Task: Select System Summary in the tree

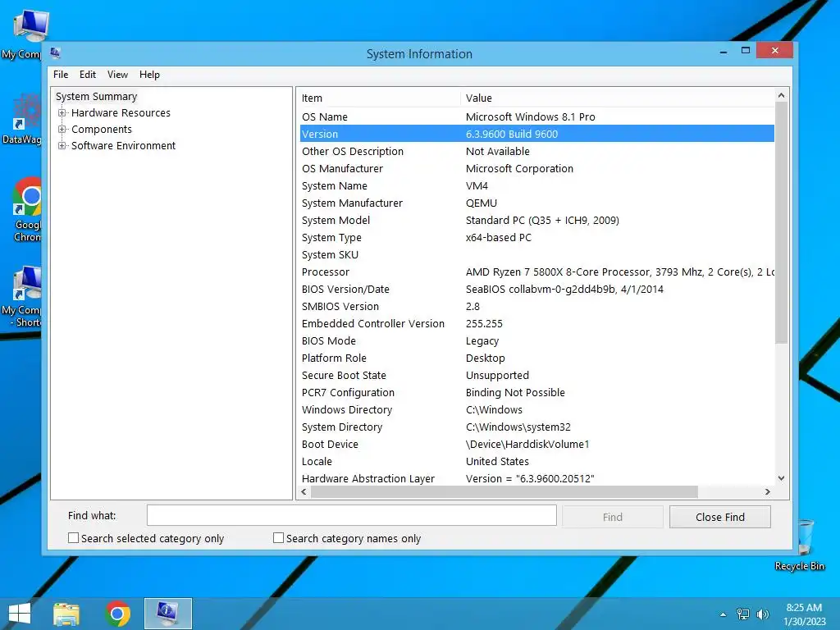Action: [97, 97]
